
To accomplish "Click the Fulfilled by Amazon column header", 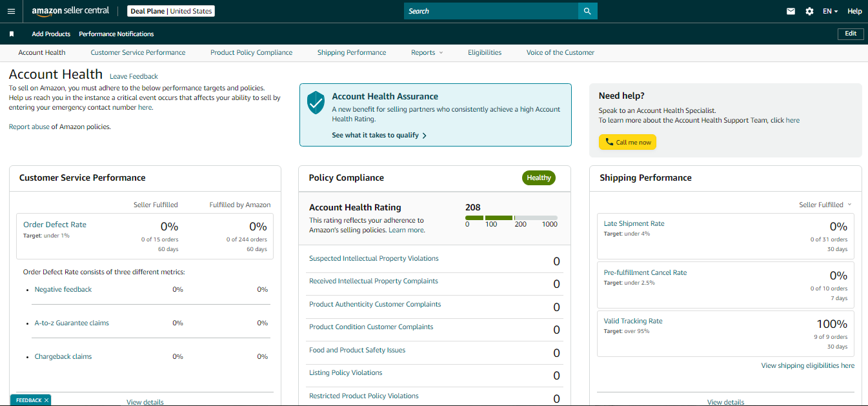I will (x=240, y=205).
